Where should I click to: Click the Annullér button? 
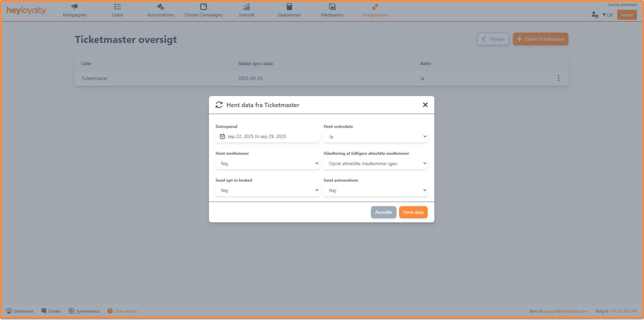click(x=383, y=212)
